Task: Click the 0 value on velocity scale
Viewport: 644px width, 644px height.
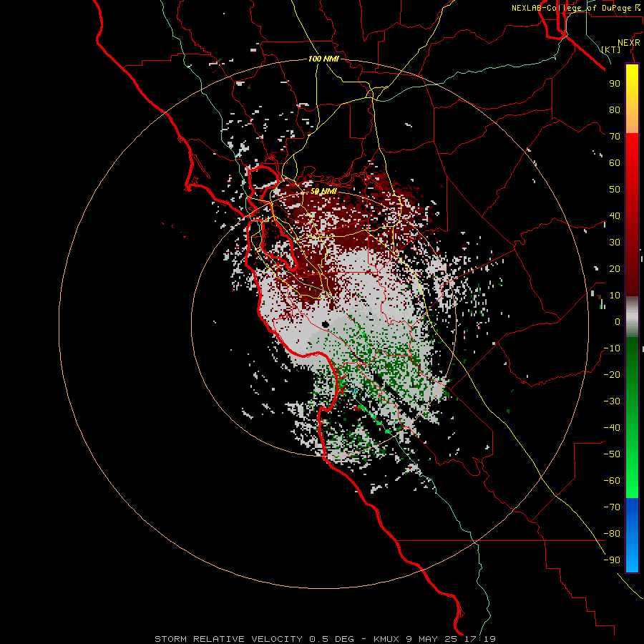Action: pyautogui.click(x=618, y=322)
